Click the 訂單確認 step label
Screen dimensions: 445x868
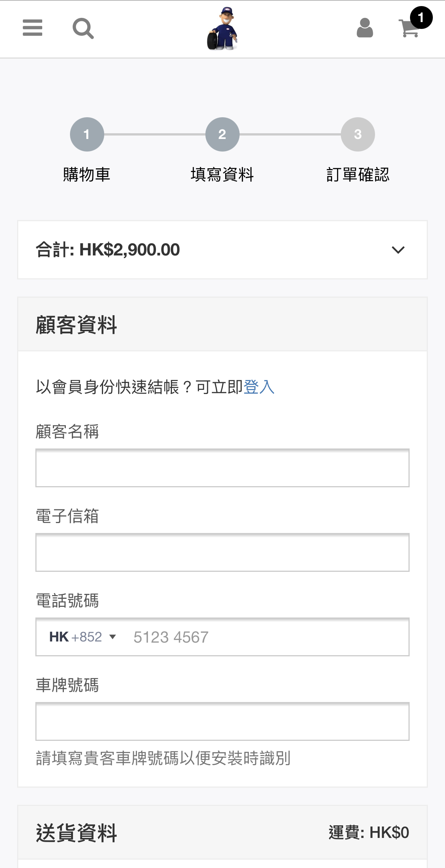[x=358, y=175]
